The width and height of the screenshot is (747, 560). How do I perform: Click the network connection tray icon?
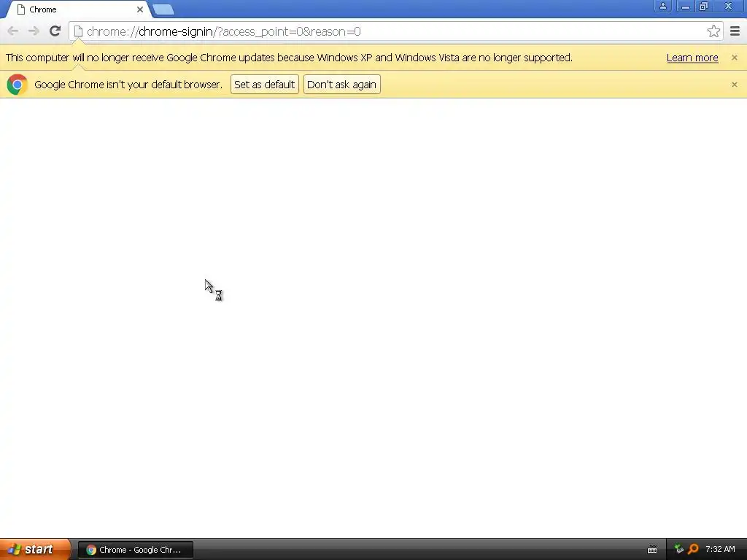(x=679, y=549)
